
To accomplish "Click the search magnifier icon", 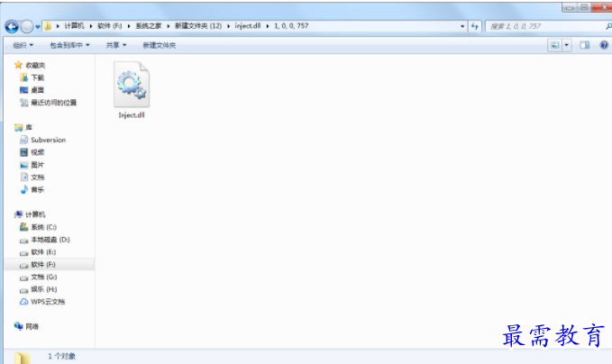I will pos(608,26).
